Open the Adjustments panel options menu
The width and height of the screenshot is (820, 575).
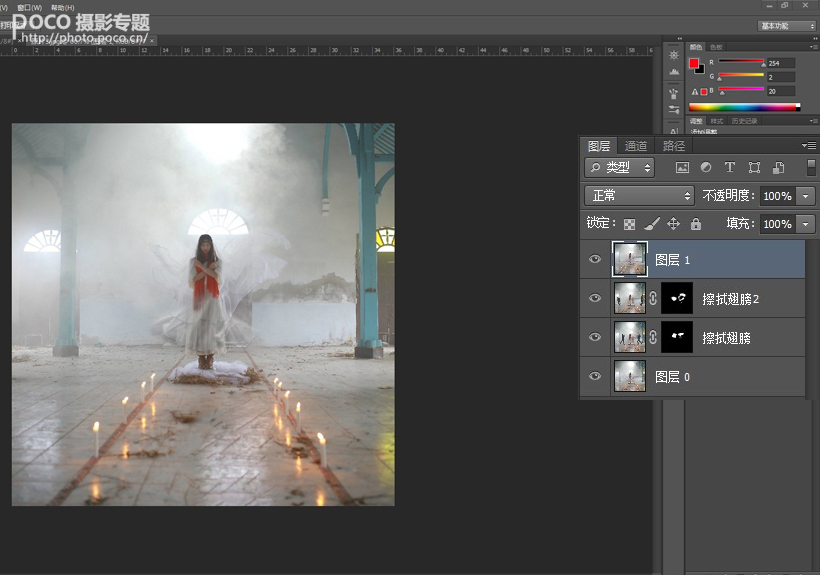pos(813,121)
